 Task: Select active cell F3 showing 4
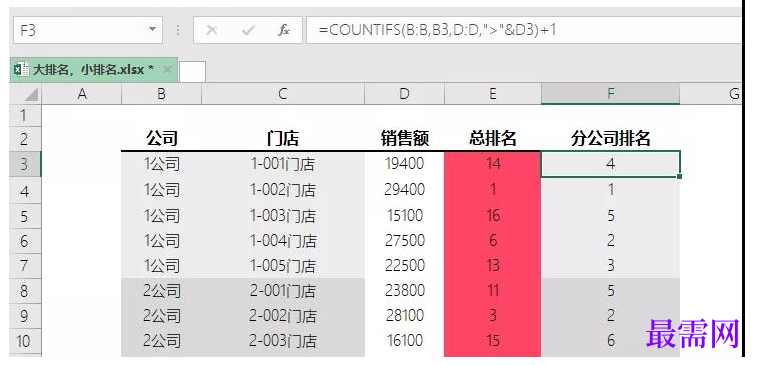(611, 164)
